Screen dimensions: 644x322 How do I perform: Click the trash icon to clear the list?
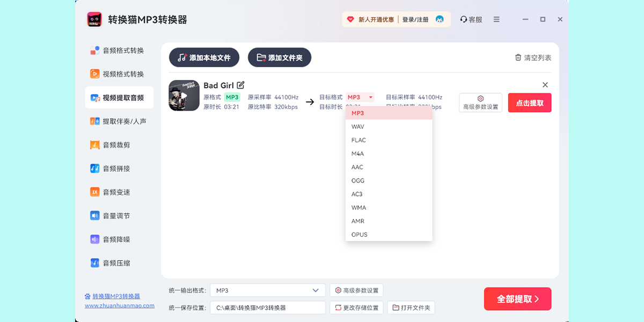(x=518, y=57)
